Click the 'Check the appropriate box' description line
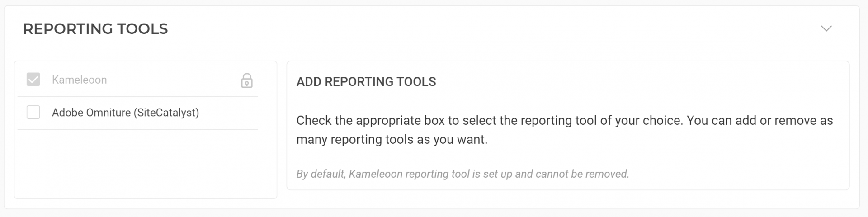Screen dimensions: 868x217 (565, 121)
